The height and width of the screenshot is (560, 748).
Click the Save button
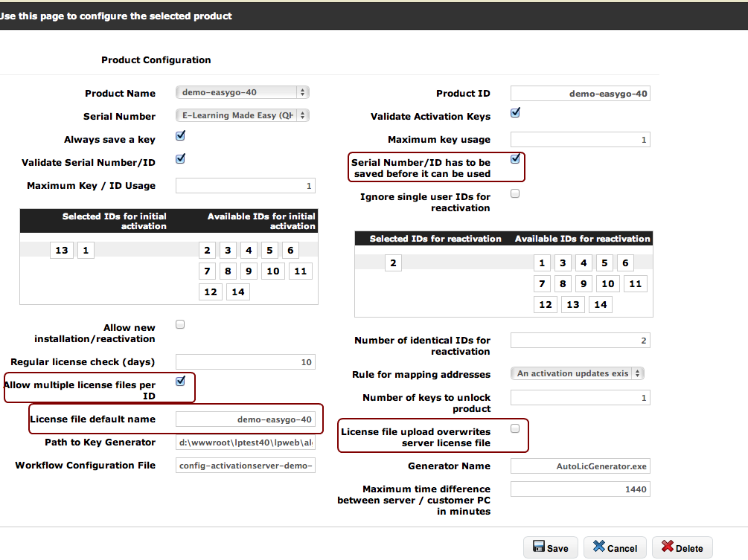[x=551, y=547]
